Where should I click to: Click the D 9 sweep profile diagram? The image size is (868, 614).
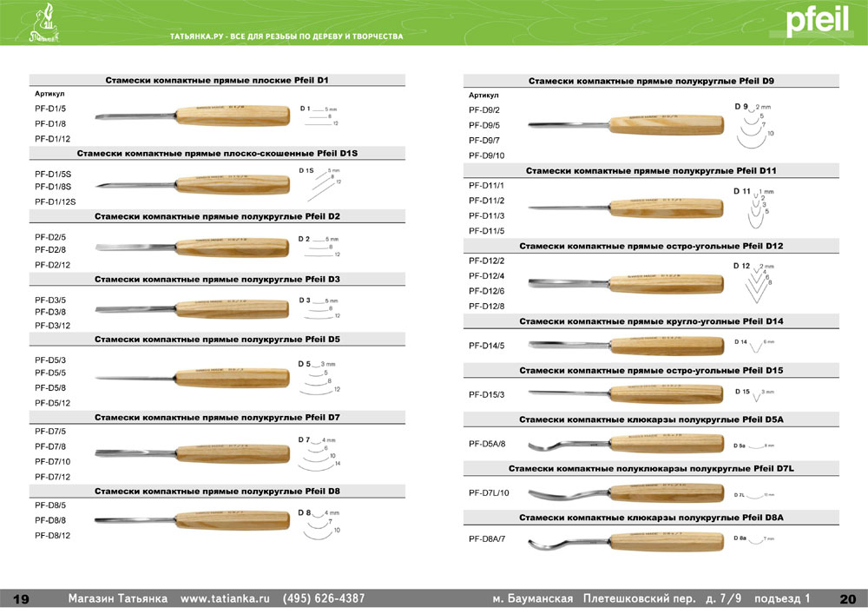(754, 125)
